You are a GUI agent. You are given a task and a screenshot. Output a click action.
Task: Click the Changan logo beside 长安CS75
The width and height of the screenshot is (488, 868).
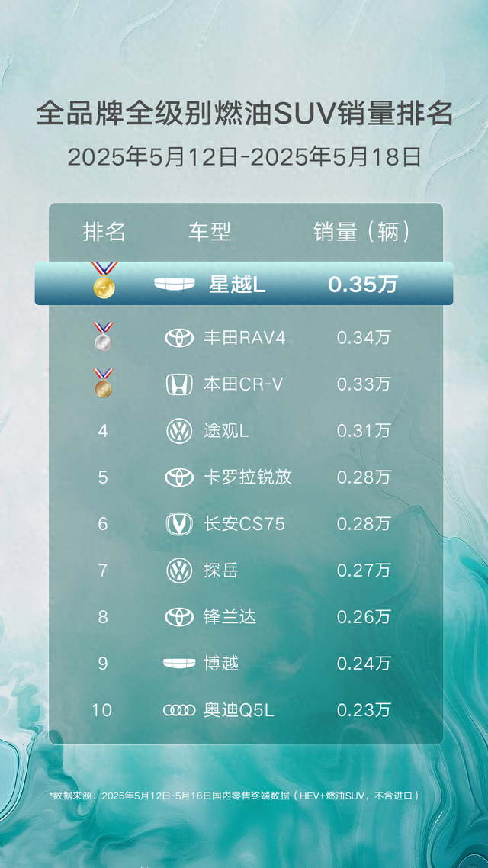click(179, 524)
